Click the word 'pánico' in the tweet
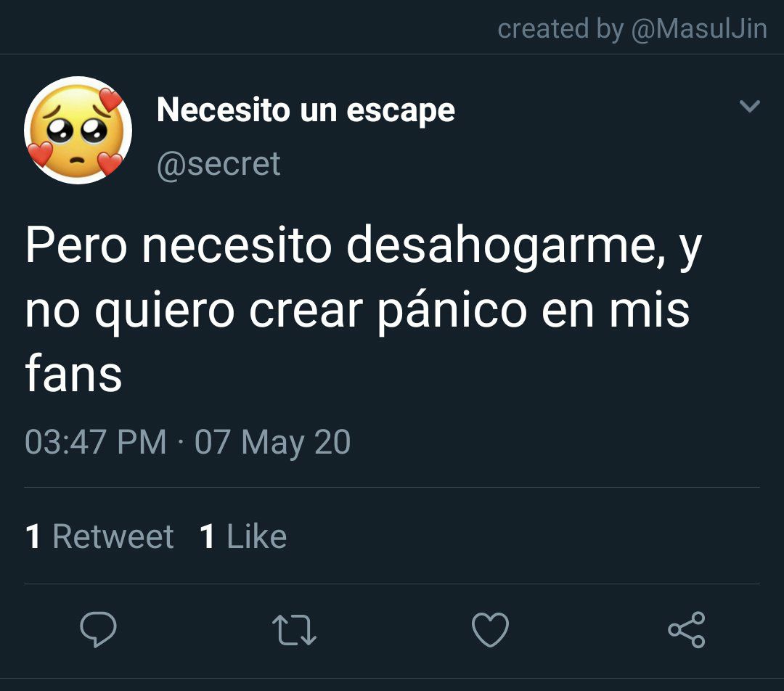 (452, 311)
